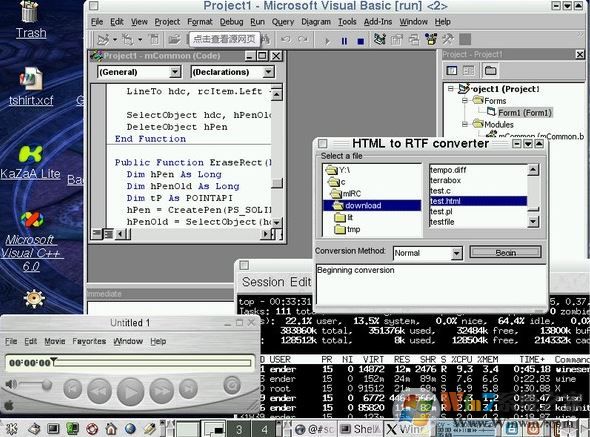Click View Code in the Project panel
Viewport: 590px width, 437px height.
[452, 70]
